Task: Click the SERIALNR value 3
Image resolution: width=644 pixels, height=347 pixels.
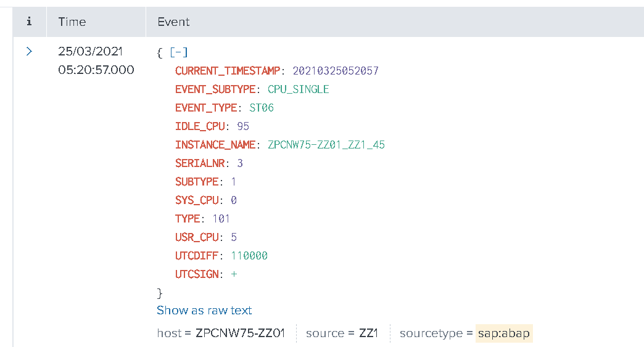Action: (240, 163)
